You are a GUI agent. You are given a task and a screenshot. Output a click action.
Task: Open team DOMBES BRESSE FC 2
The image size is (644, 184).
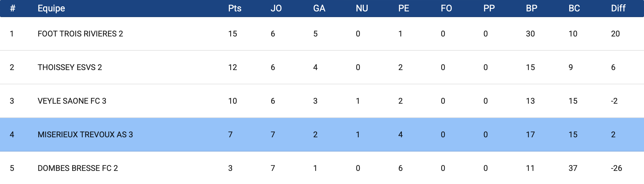(x=78, y=168)
